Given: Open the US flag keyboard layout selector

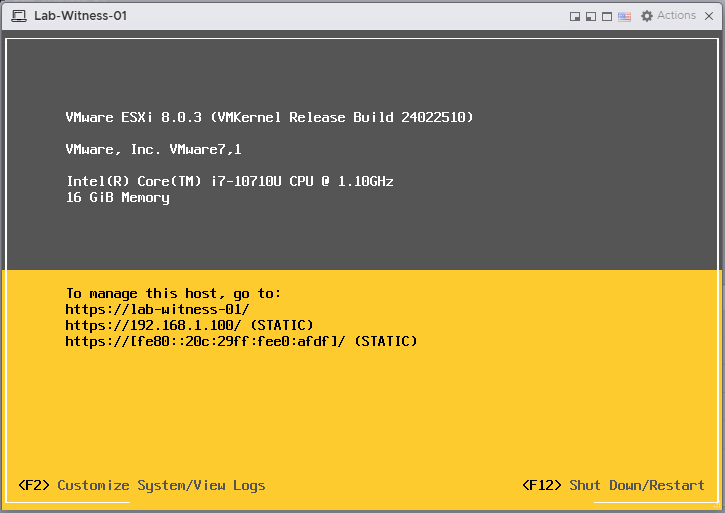Looking at the screenshot, I should [624, 16].
